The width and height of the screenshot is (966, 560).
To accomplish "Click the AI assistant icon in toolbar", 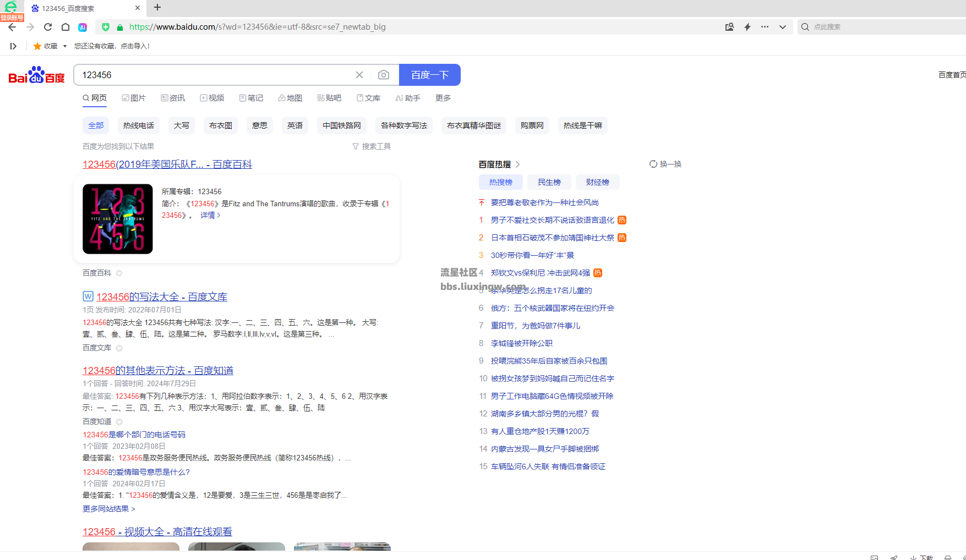I will pyautogui.click(x=83, y=27).
